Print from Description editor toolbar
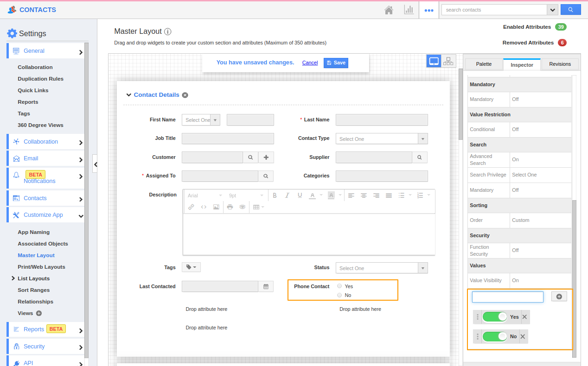Viewport: 588px width, 366px height. (230, 207)
